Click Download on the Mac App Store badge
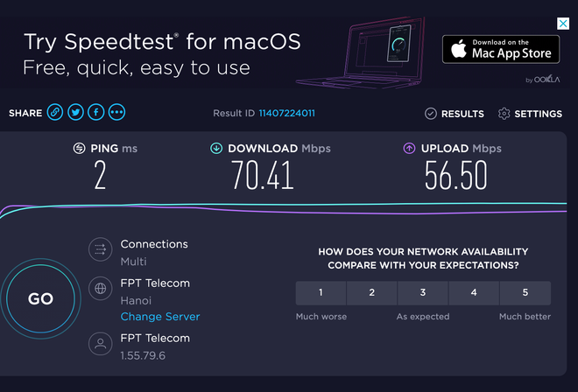This screenshot has width=578, height=392. 501,49
